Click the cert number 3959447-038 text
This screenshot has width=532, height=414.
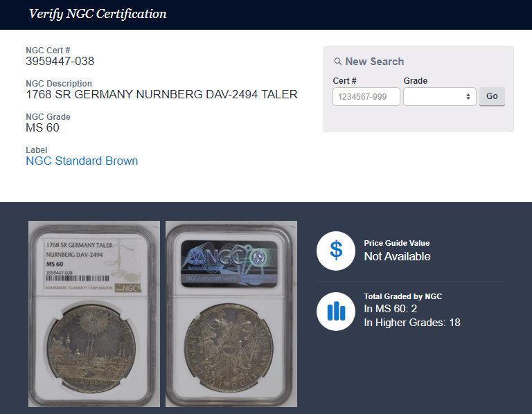(60, 62)
